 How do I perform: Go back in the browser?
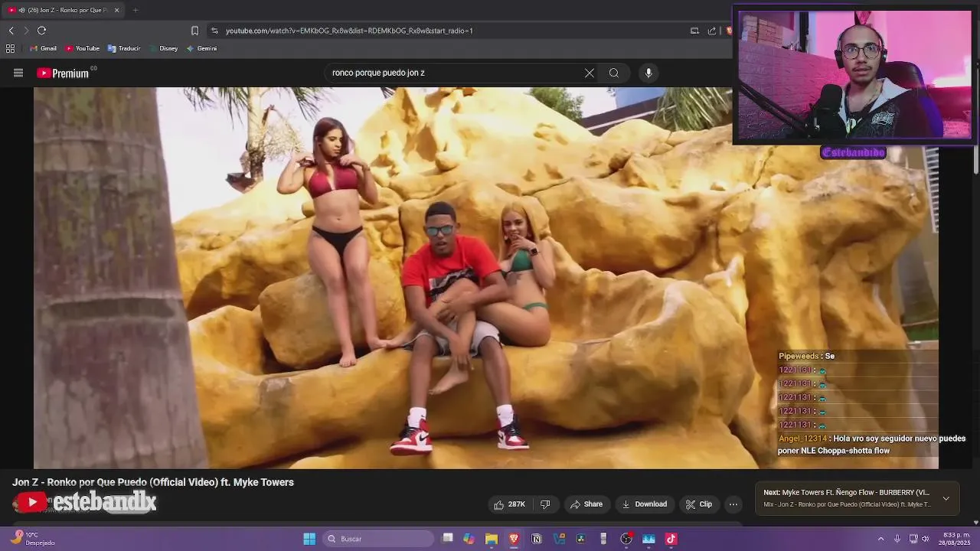[x=11, y=31]
